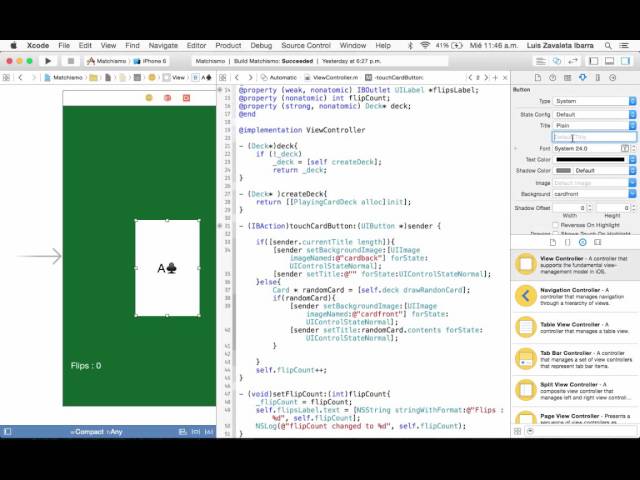Open the Version editor
Image resolution: width=640 pixels, height=480 pixels.
pyautogui.click(x=573, y=61)
